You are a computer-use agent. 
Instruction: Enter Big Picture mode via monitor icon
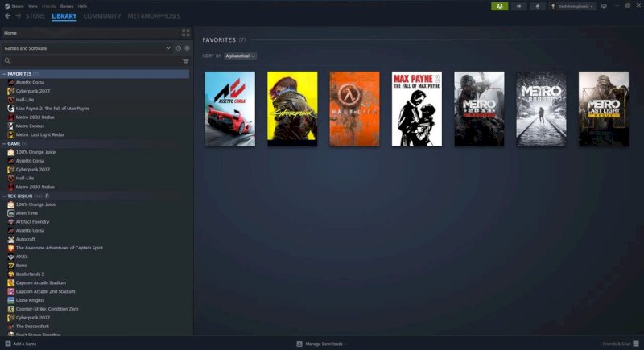(604, 6)
